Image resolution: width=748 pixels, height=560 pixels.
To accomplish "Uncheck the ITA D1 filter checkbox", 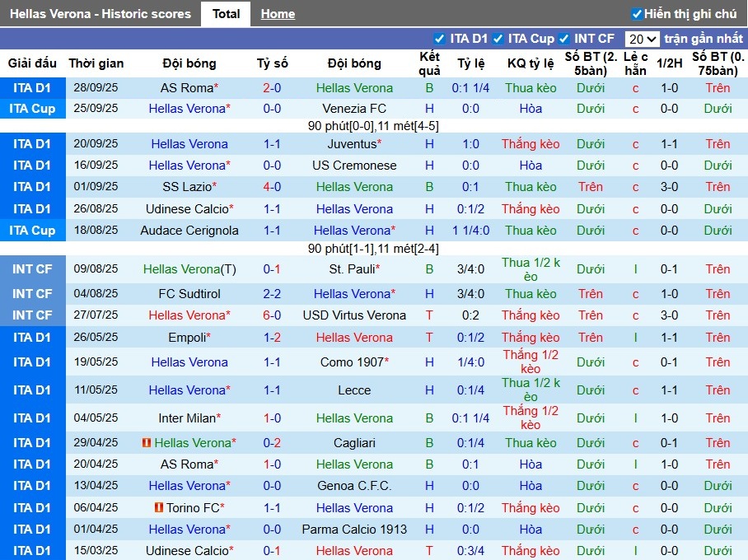I will [439, 39].
